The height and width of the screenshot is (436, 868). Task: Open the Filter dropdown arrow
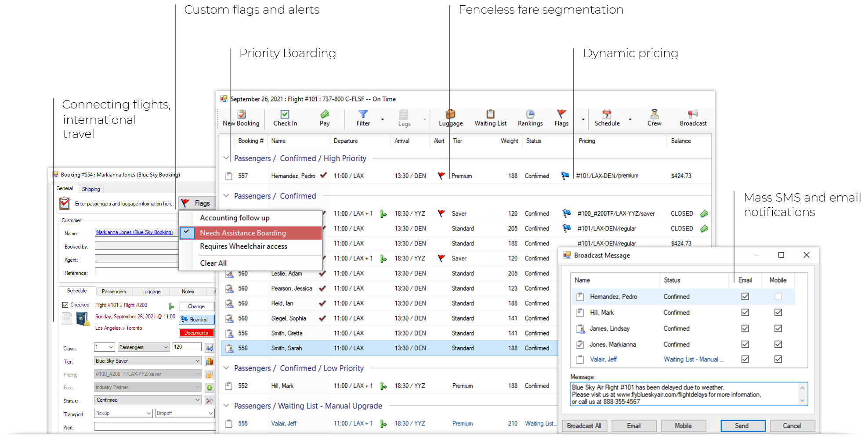(382, 119)
